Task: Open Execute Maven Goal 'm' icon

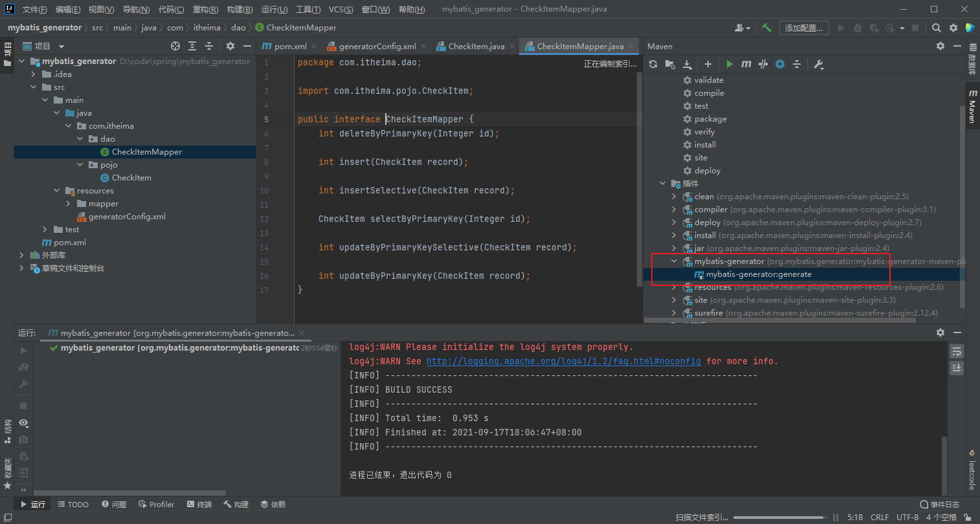Action: tap(746, 64)
